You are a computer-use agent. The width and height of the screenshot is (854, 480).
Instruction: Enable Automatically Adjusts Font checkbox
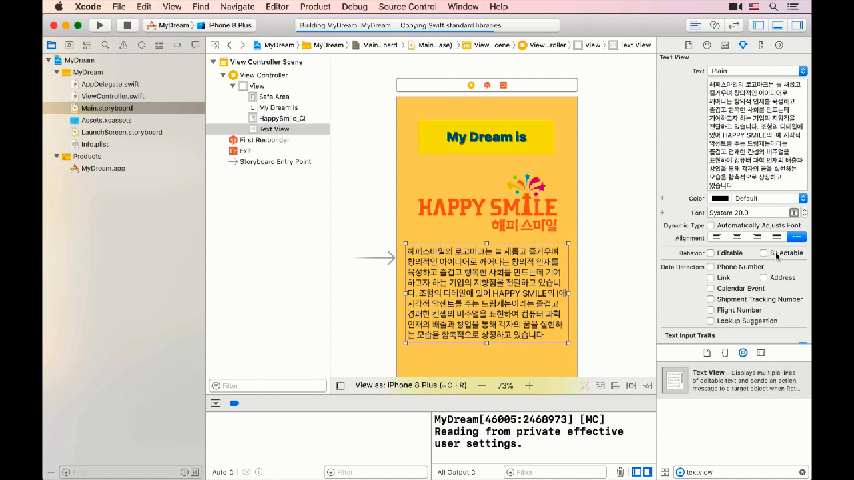(x=710, y=226)
